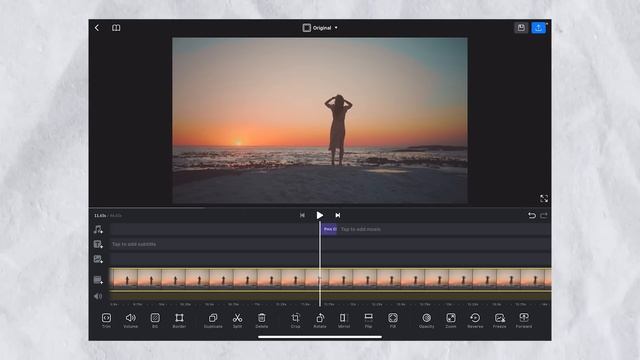Open the Crop tool
This screenshot has width=640, height=360.
296,320
